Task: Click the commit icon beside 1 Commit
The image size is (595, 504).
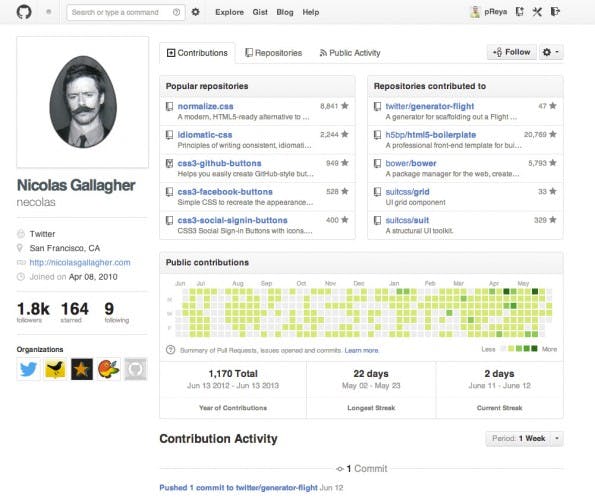Action: coord(340,469)
